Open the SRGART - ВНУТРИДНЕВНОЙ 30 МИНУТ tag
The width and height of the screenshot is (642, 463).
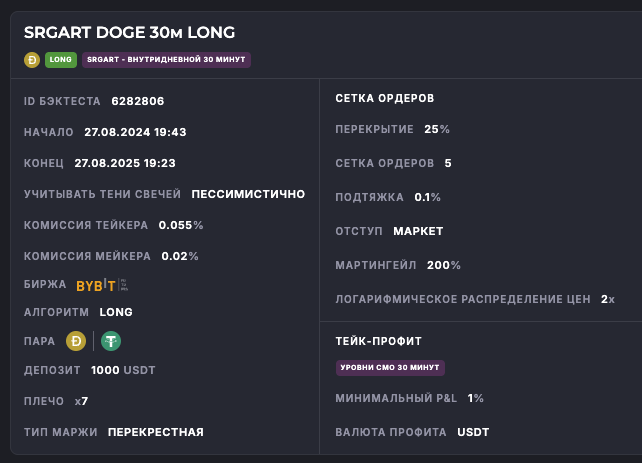click(166, 60)
